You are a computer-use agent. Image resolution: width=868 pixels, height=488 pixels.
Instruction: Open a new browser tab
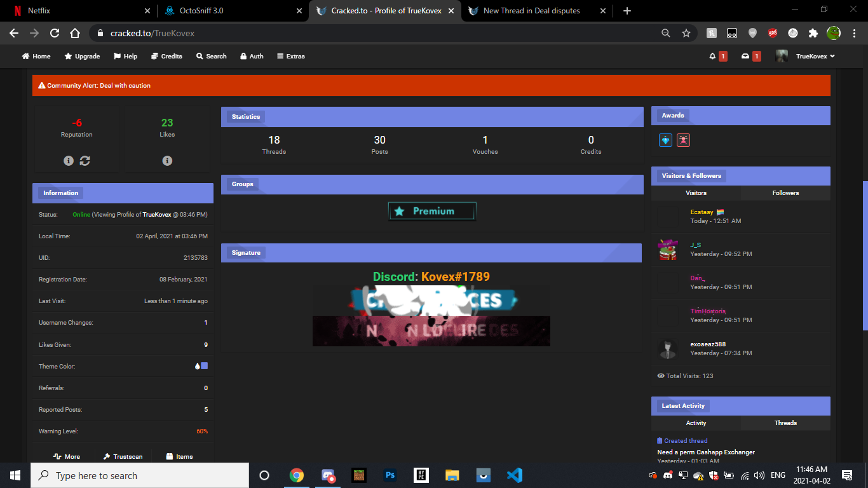pyautogui.click(x=627, y=11)
